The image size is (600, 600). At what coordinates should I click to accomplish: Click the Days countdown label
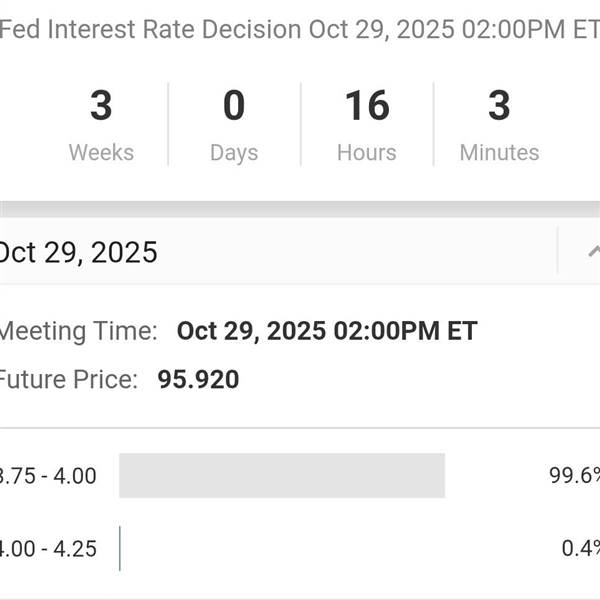pos(234,153)
